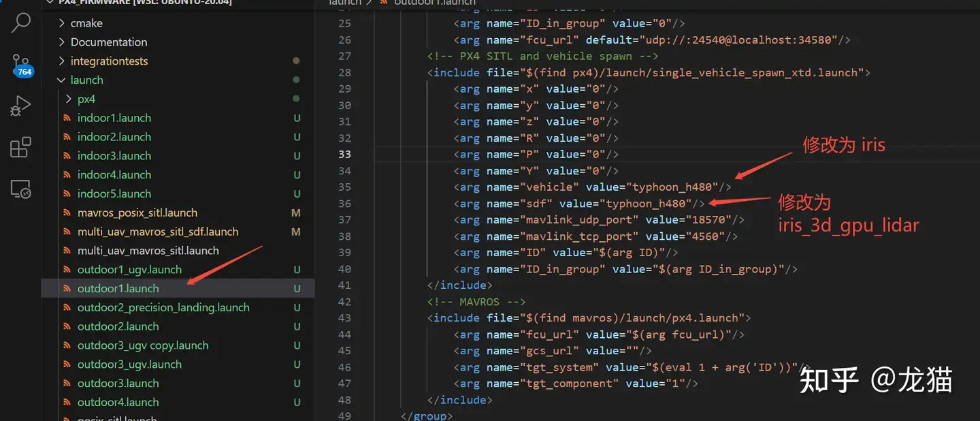Click closing include tag on line 41
The height and width of the screenshot is (421, 980).
(x=459, y=285)
